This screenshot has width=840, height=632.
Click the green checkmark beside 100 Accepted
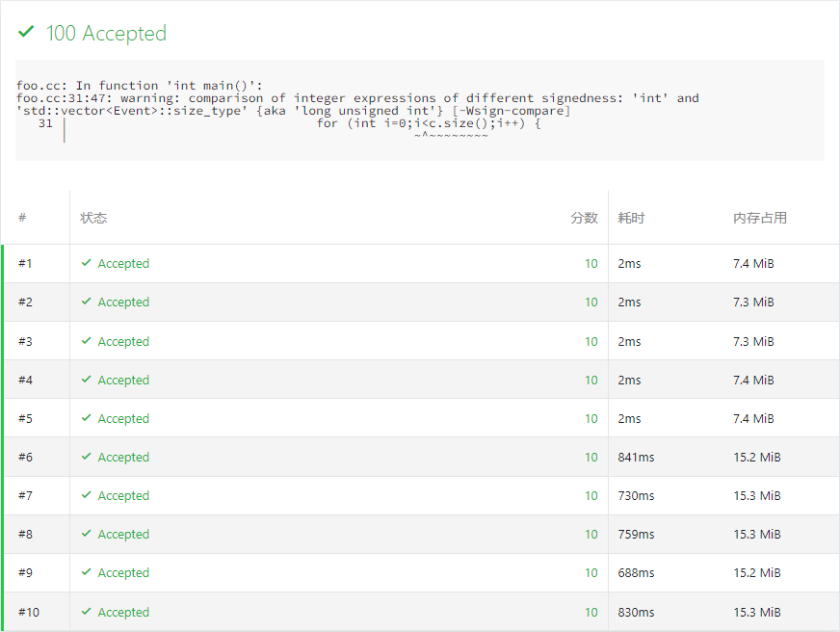pyautogui.click(x=25, y=33)
